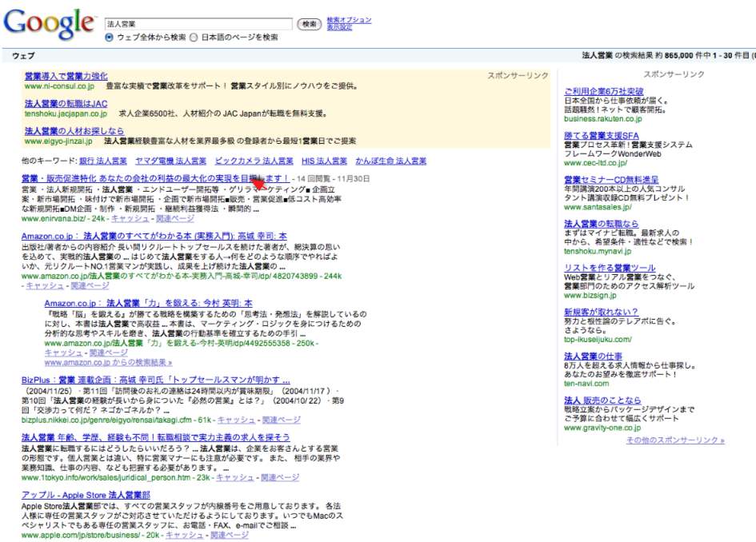This screenshot has height=542, width=756.
Task: Click the ウェブ label in the results bar
Action: pos(23,56)
